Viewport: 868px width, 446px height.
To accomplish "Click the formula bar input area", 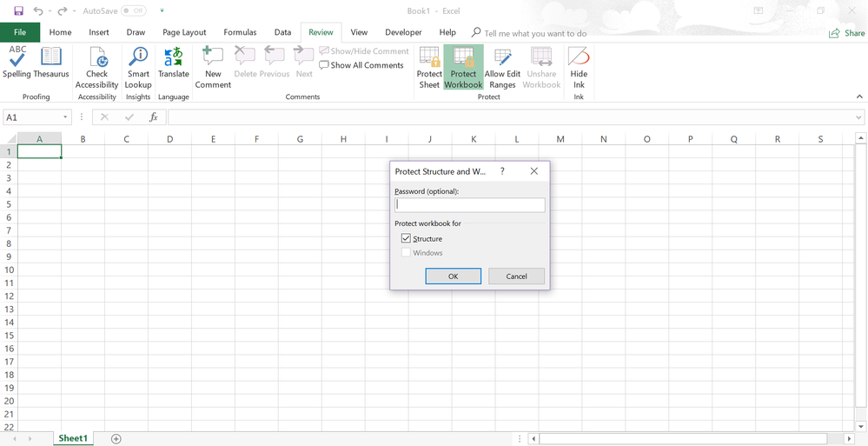I will [511, 117].
